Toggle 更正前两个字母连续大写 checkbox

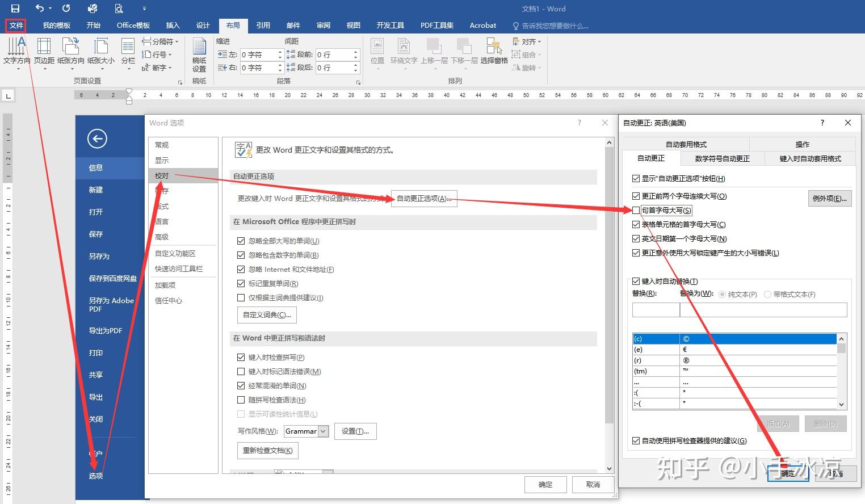636,196
